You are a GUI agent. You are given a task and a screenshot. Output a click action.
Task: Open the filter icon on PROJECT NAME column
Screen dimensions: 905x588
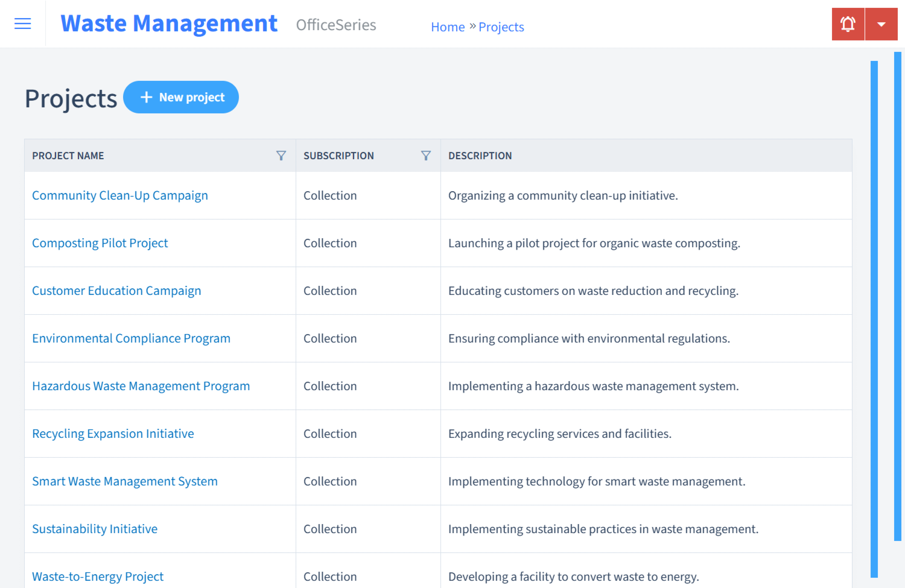(x=281, y=155)
